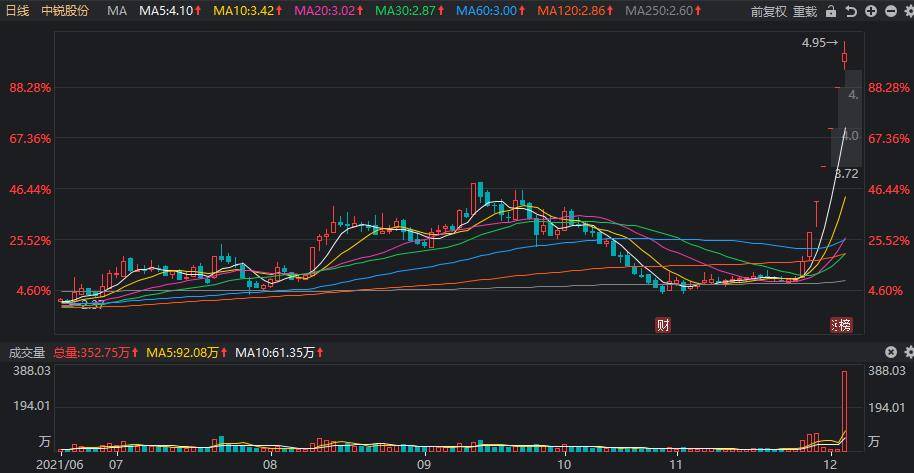The width and height of the screenshot is (914, 473).
Task: Select the MA indicator label
Action: coord(117,11)
